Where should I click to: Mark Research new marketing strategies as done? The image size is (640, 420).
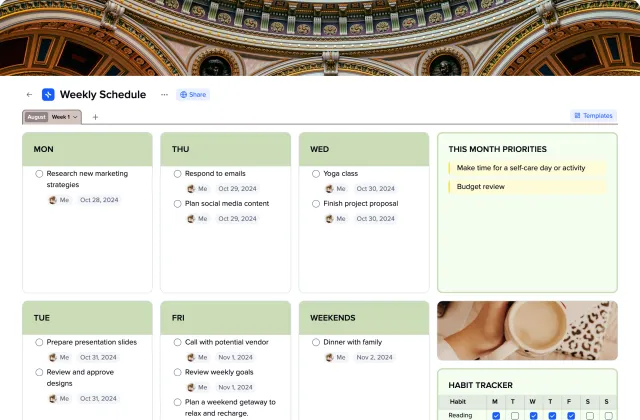click(x=39, y=174)
